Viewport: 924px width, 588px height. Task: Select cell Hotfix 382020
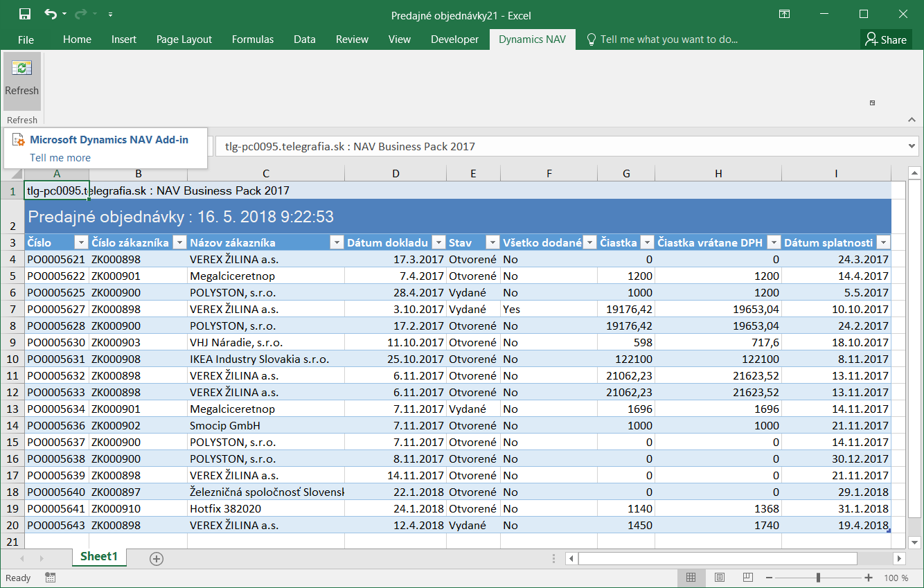266,508
